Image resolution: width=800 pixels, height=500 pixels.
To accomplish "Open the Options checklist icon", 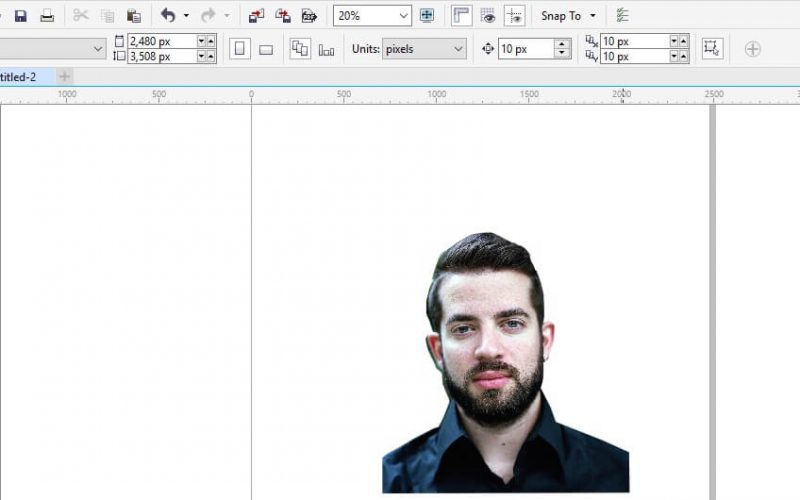I will [622, 16].
